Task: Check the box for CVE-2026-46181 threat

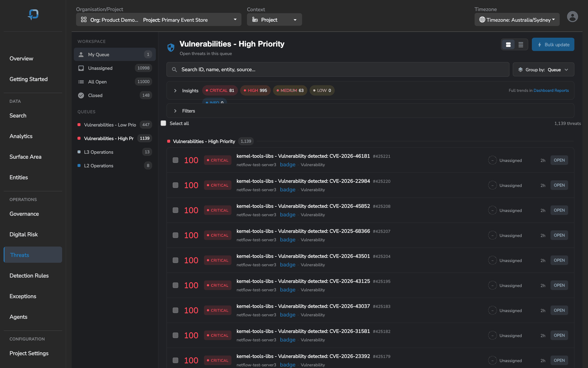Action: pyautogui.click(x=175, y=160)
